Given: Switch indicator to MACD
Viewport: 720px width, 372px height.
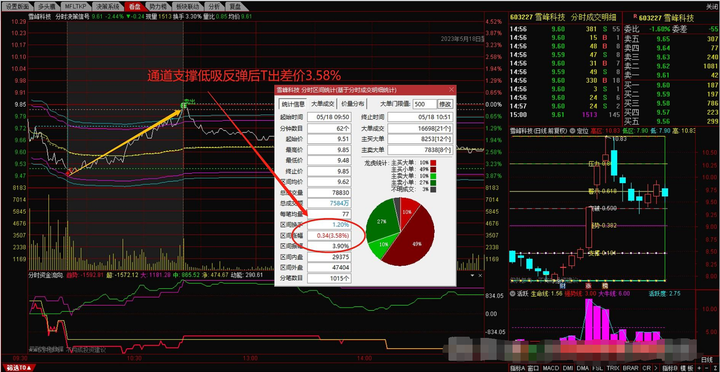Looking at the screenshot, I should click(x=551, y=368).
